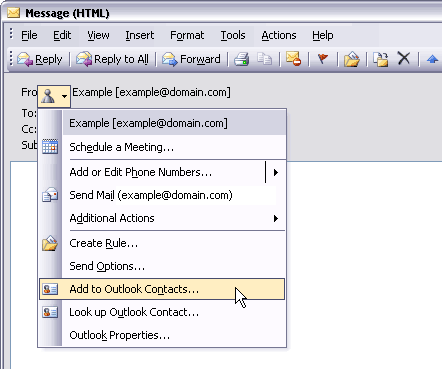Click mail icon beside Send Mail
Viewport: 442px width, 369px height.
tap(50, 195)
